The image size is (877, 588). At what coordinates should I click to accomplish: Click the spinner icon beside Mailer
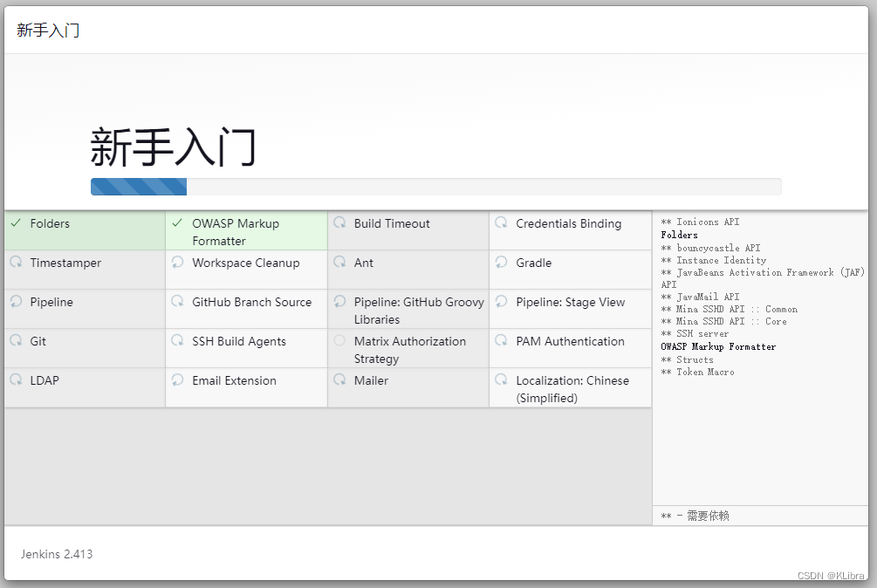(339, 379)
